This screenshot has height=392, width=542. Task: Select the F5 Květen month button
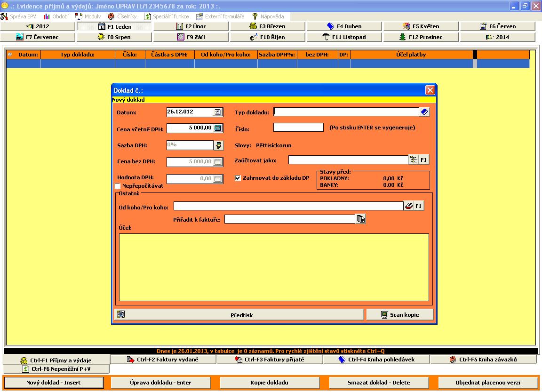pyautogui.click(x=421, y=26)
